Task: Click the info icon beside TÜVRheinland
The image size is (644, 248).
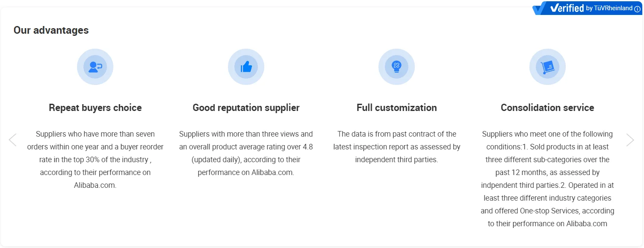Action: [x=637, y=9]
